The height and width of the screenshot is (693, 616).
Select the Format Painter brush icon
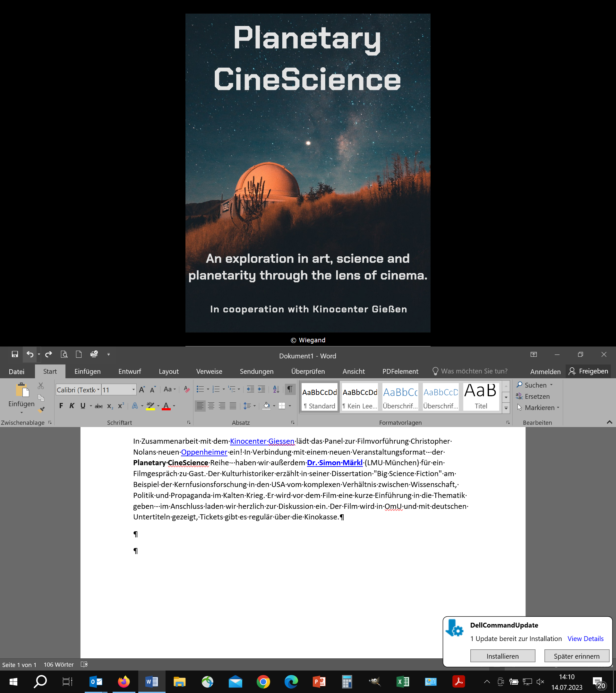[41, 410]
